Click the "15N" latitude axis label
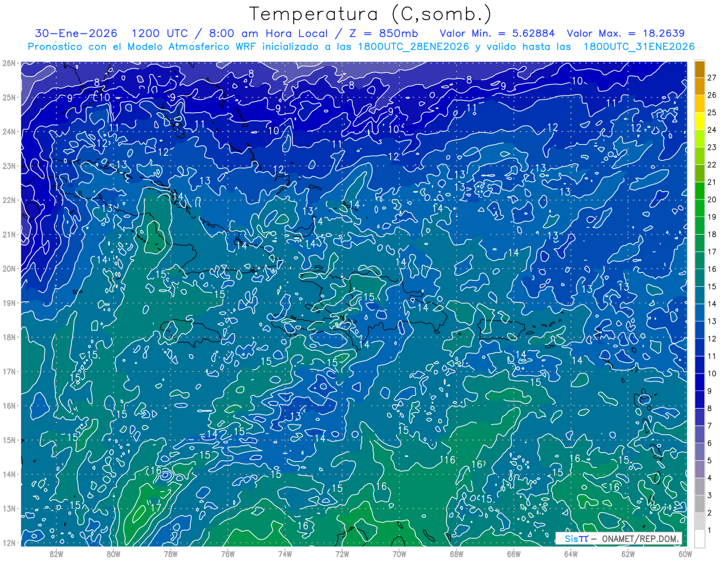Image resolution: width=728 pixels, height=562 pixels. point(9,440)
